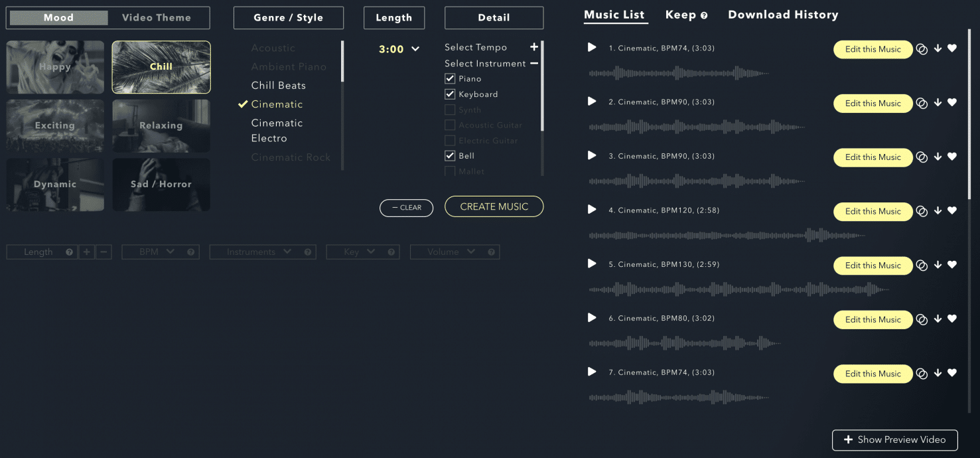Screen dimensions: 980x458
Task: Toggle the Keyboard instrument checkbox
Action: [x=450, y=94]
